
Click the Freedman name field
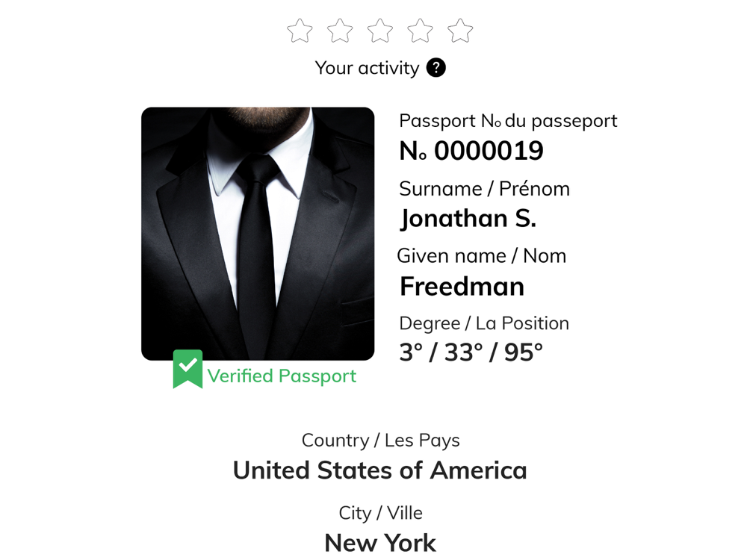[462, 286]
